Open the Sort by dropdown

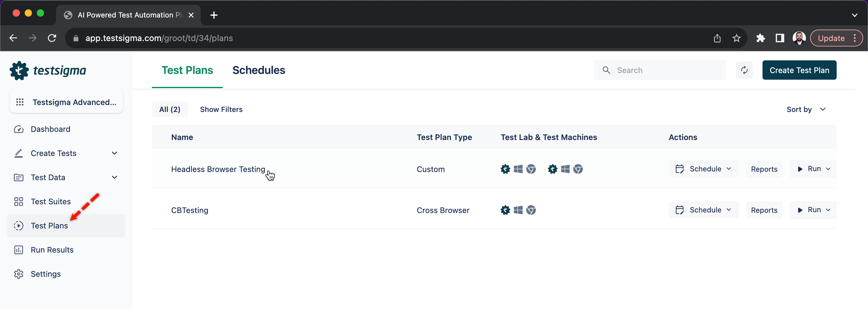(806, 109)
